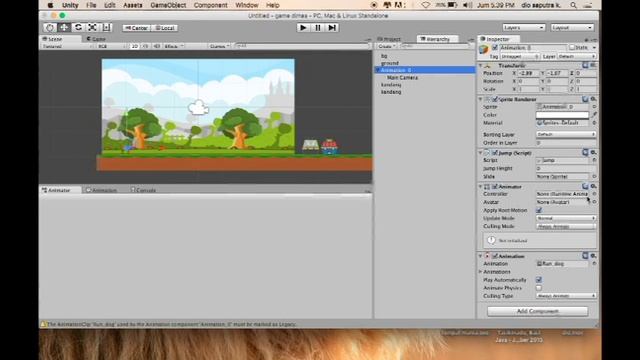Toggle the Animator enabled checkbox
The height and width of the screenshot is (360, 640).
click(x=495, y=187)
